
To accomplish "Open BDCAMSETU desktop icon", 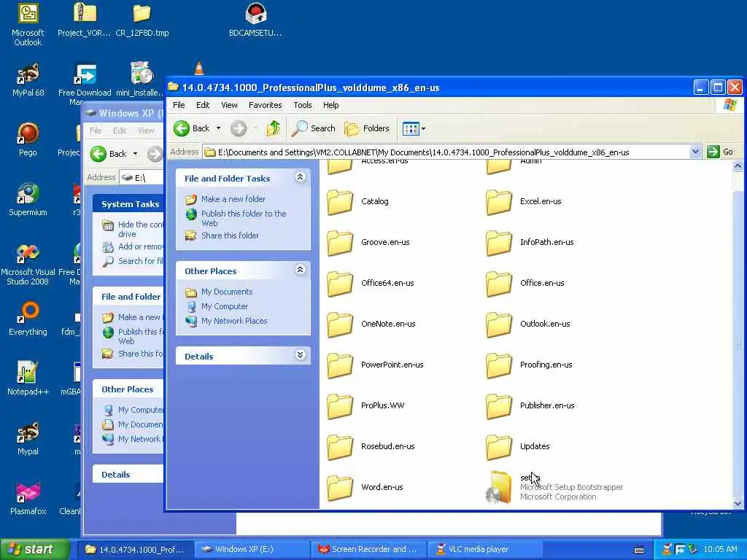I will point(255,20).
